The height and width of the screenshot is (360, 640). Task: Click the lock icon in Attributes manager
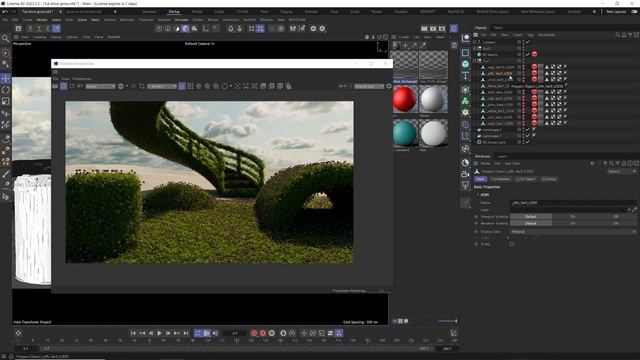tap(624, 163)
